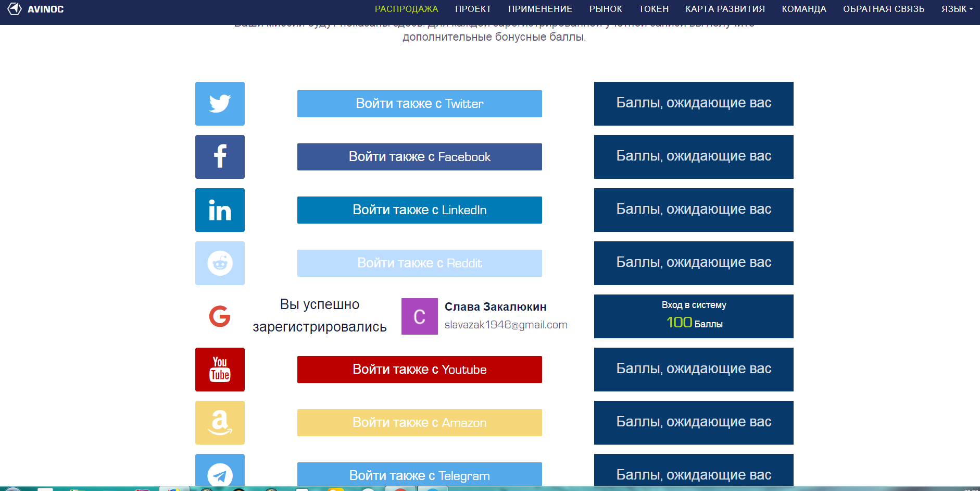Open ОБРАТНАЯ СВЯЗЬ feedback link
Viewport: 980px width, 491px height.
(x=884, y=9)
